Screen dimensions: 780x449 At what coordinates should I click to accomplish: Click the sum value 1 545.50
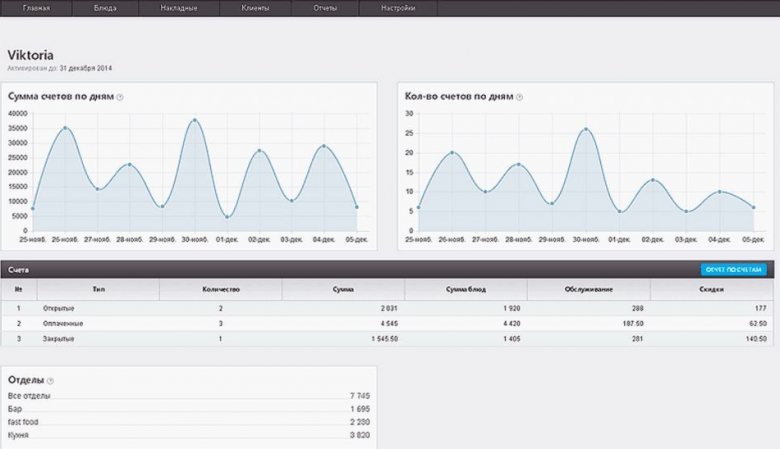point(385,339)
